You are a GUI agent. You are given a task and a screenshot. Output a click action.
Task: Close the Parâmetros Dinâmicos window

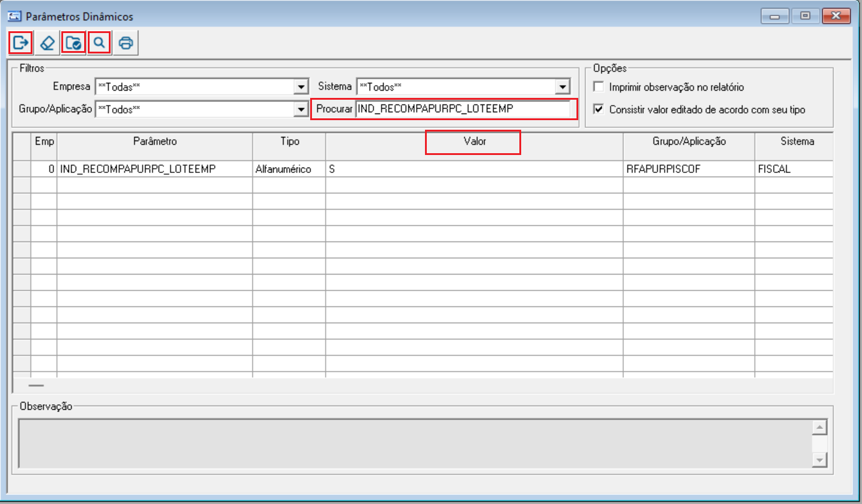pos(835,16)
